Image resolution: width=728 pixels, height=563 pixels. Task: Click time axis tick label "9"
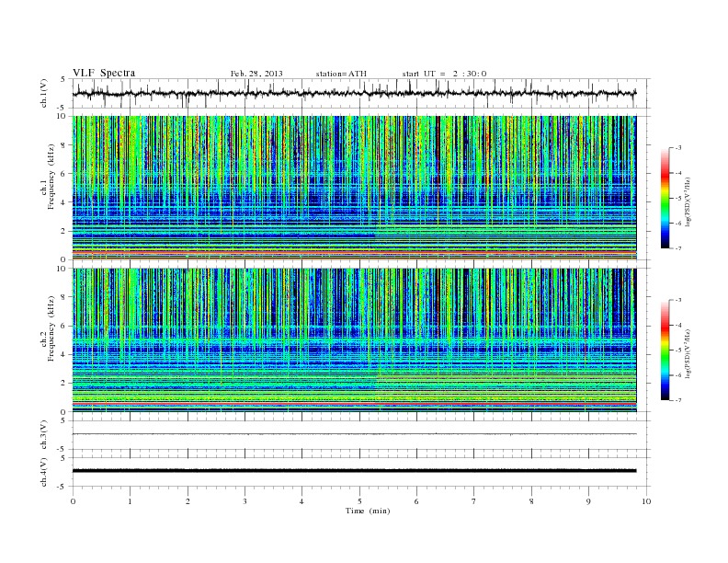pyautogui.click(x=588, y=501)
